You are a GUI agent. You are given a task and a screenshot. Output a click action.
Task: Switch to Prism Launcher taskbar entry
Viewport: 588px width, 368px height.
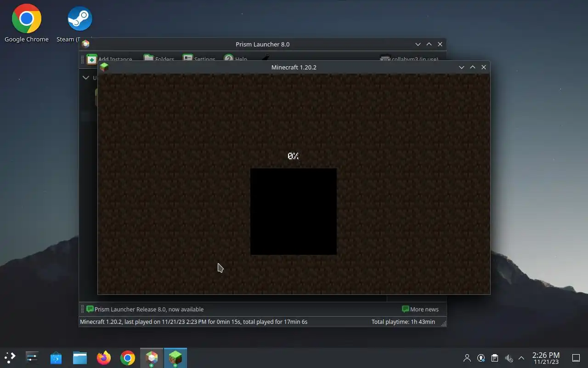[152, 358]
